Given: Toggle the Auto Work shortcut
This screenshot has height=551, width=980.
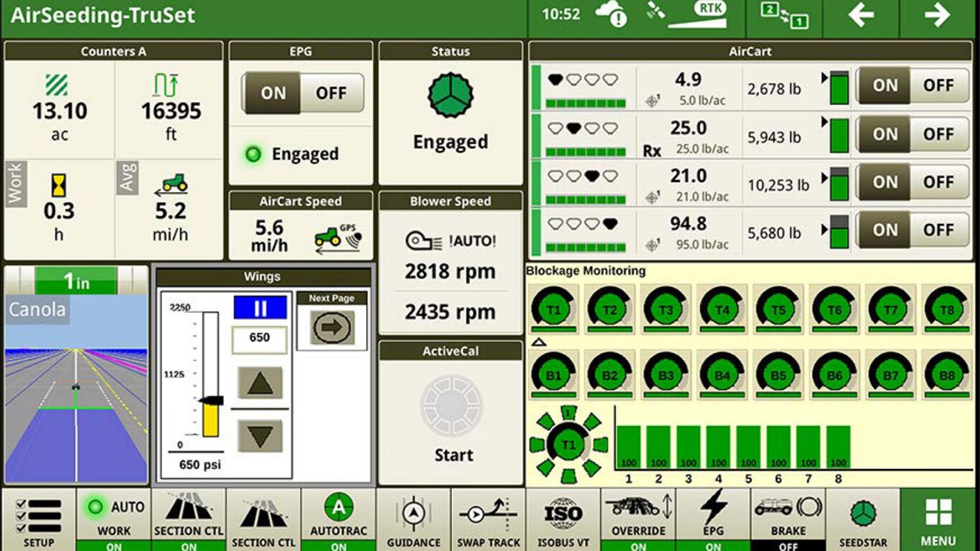Looking at the screenshot, I should coord(114,519).
